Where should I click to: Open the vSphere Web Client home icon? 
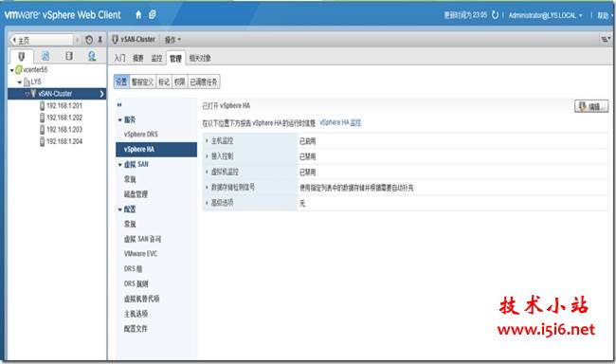pos(138,15)
